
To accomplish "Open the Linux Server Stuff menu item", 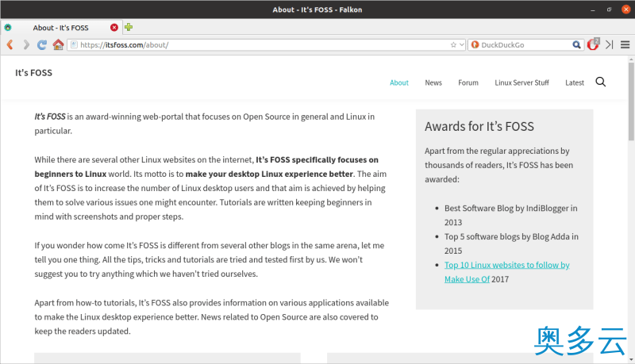I will (x=521, y=82).
